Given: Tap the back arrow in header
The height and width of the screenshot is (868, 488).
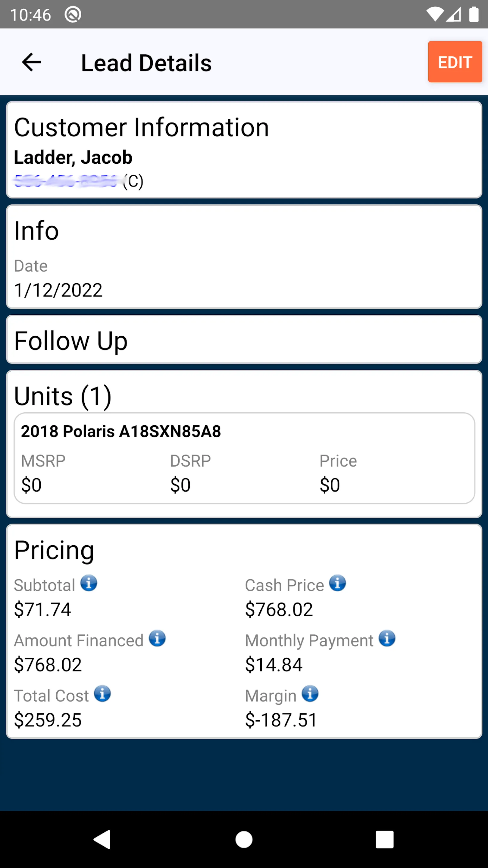Looking at the screenshot, I should [31, 62].
